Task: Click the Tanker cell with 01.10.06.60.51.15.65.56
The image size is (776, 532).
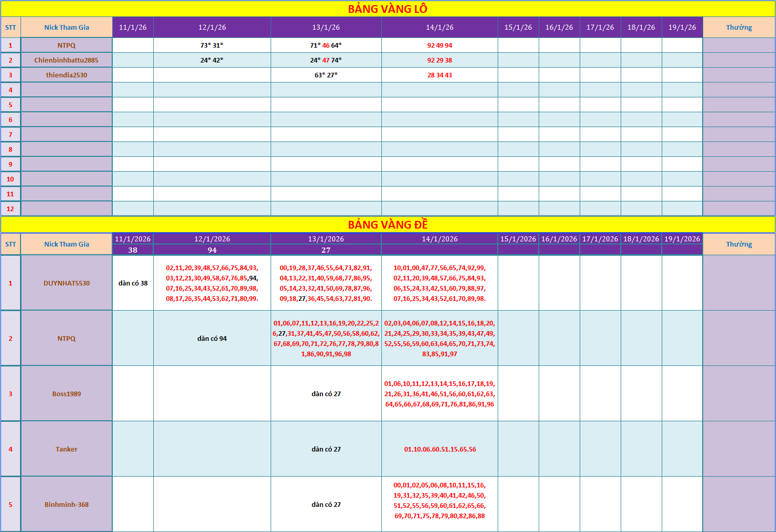Action: (440, 449)
